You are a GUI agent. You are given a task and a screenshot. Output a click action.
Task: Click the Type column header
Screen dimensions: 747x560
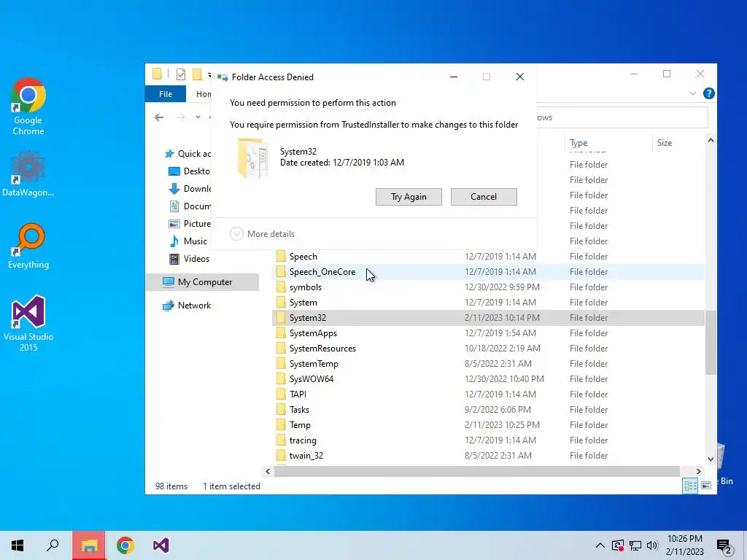click(608, 143)
